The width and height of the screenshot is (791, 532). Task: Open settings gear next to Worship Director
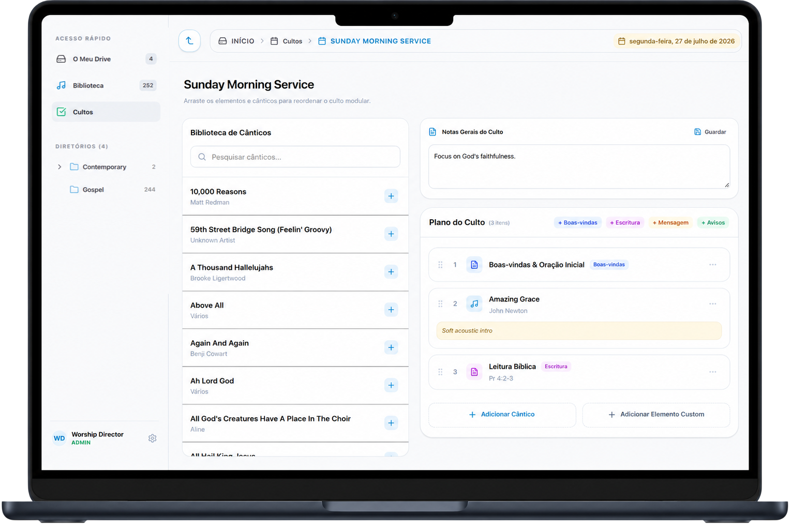[152, 438]
